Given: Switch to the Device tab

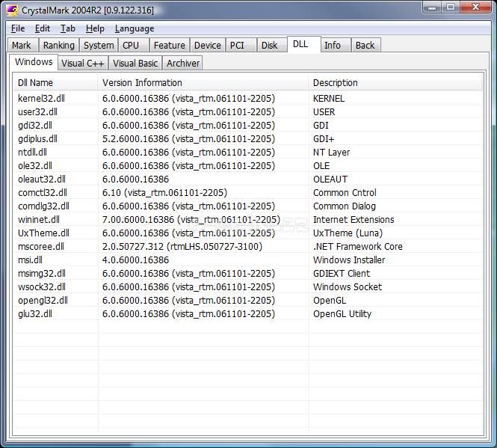Looking at the screenshot, I should click(x=208, y=46).
